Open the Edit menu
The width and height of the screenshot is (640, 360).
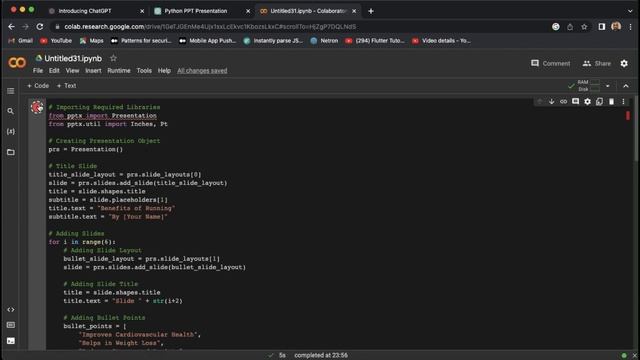click(54, 71)
